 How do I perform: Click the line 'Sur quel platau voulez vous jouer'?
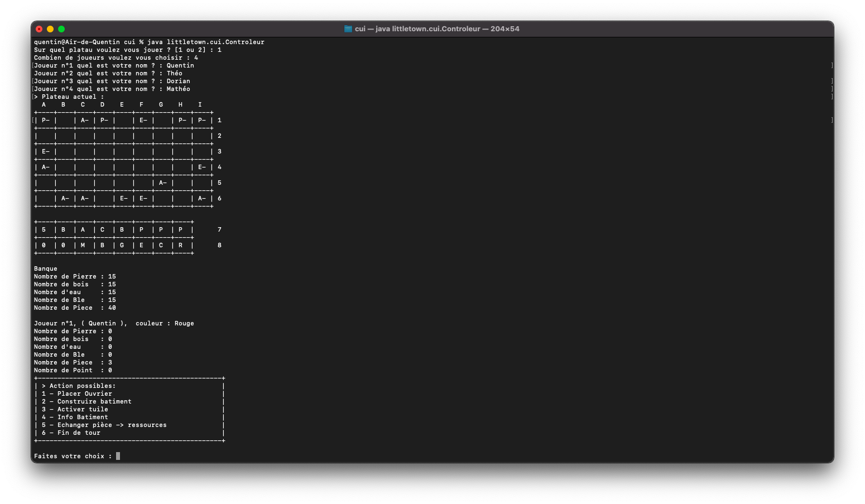coord(128,50)
